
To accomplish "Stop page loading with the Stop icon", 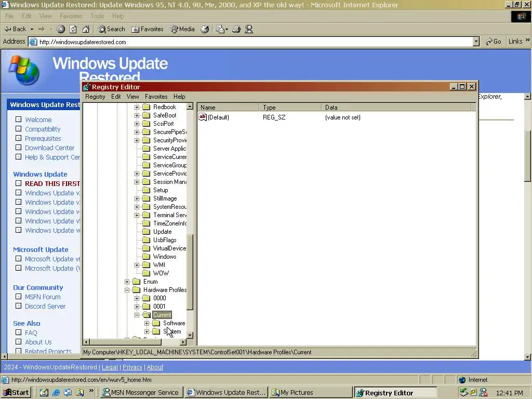I will click(61, 29).
